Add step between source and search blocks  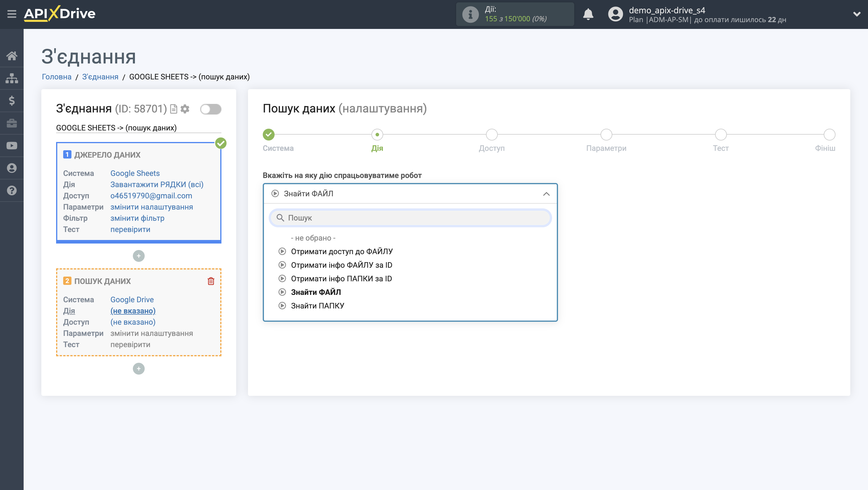pyautogui.click(x=139, y=256)
